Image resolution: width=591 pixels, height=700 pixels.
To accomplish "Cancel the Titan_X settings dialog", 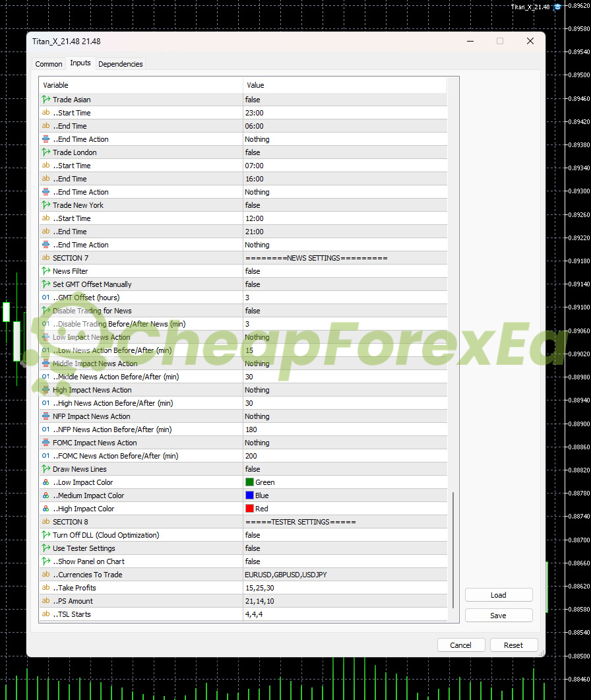I will click(460, 645).
